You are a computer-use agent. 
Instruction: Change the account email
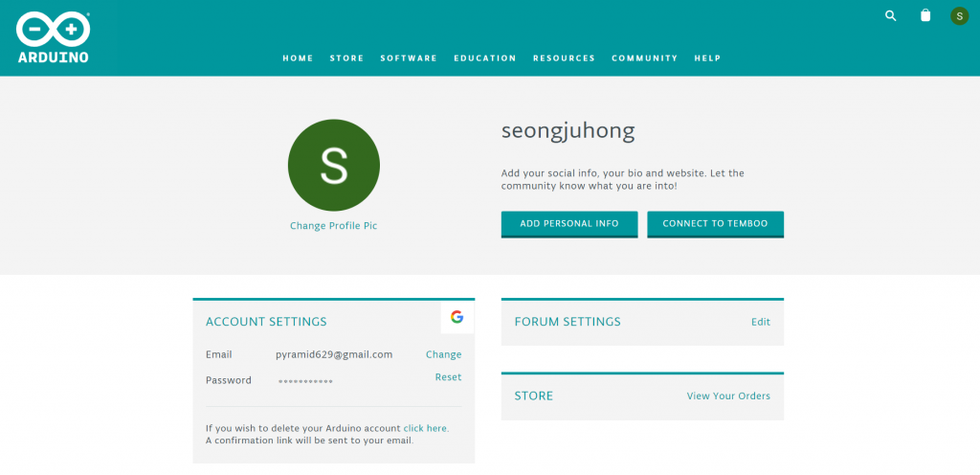[444, 354]
